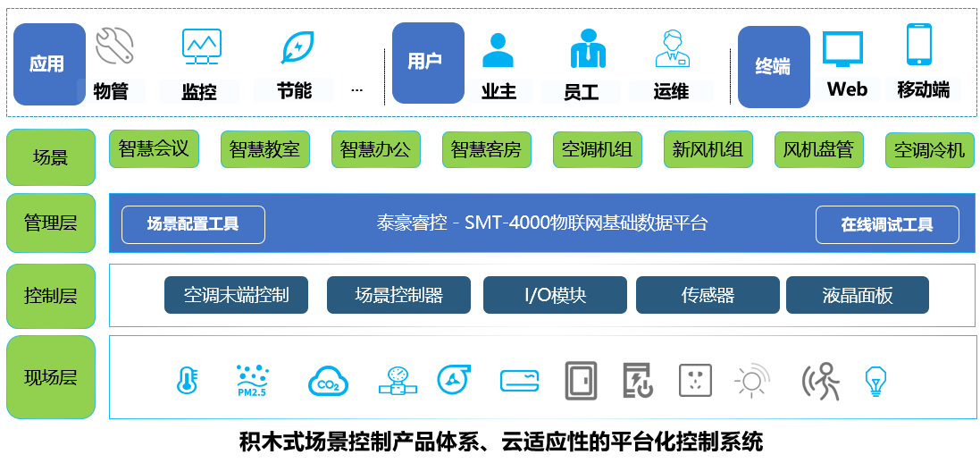
Task: Select the 终端 blue block
Action: [x=774, y=66]
